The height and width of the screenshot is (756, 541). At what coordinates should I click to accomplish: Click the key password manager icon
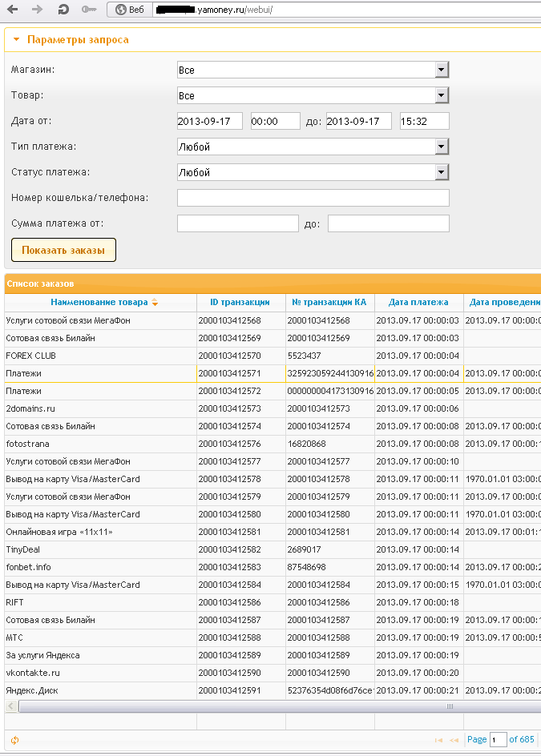tap(89, 9)
